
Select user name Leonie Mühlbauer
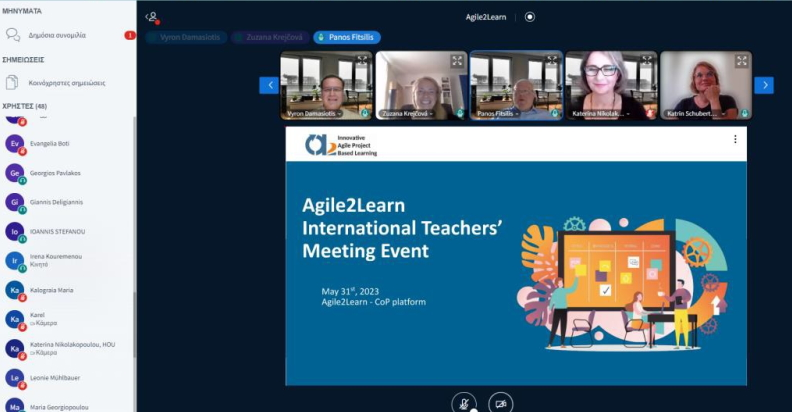tap(55, 378)
